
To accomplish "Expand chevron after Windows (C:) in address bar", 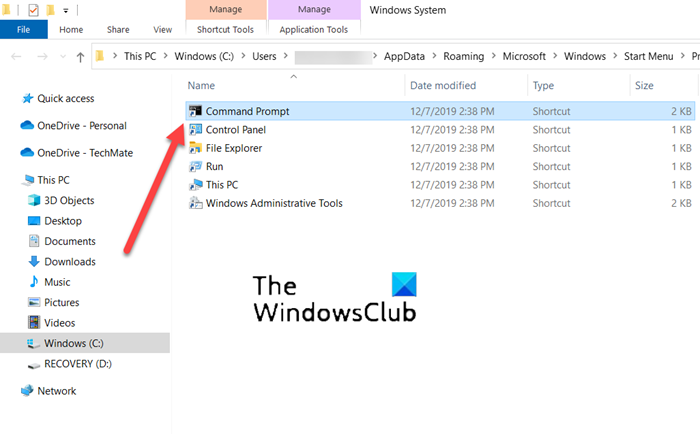I will pyautogui.click(x=243, y=56).
